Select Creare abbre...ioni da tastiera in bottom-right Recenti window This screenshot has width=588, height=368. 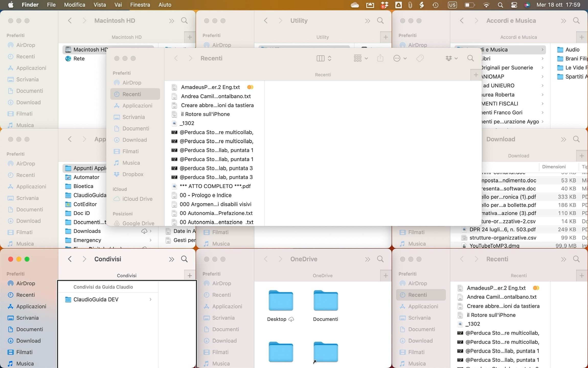click(503, 306)
